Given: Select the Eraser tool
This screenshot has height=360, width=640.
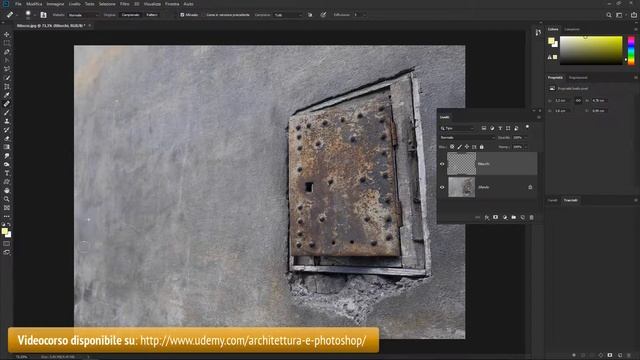Looking at the screenshot, I should click(7, 138).
